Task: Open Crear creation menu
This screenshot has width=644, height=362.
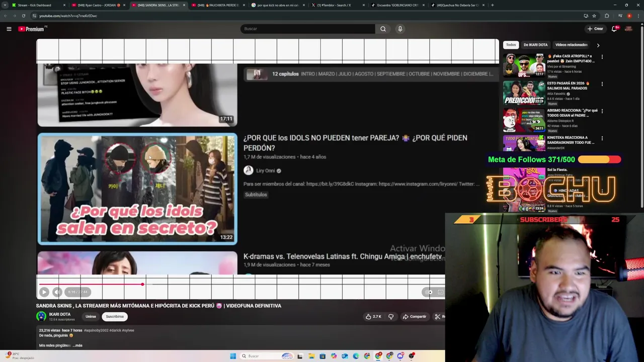Action: [x=595, y=29]
